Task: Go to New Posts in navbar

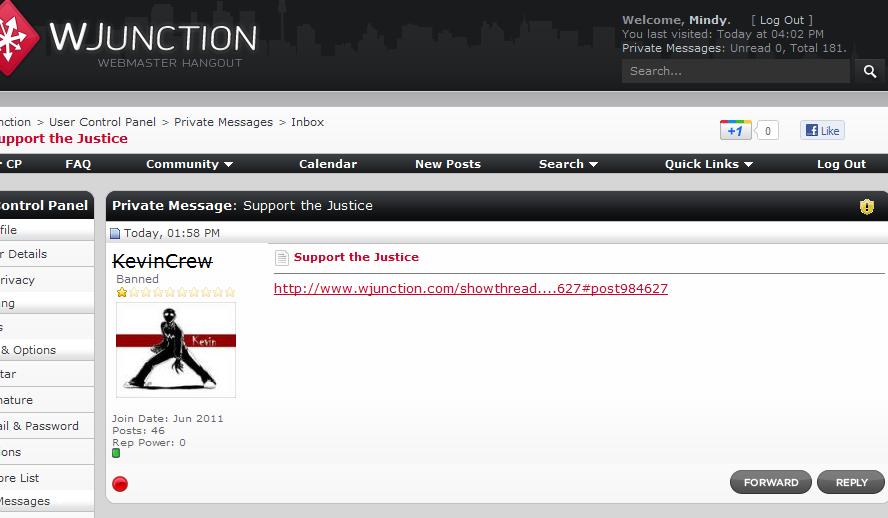Action: [x=448, y=164]
